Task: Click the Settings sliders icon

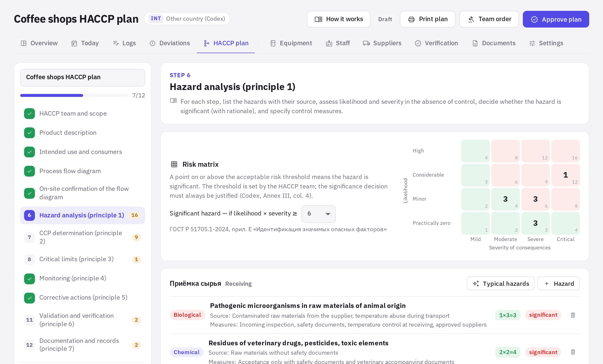Action: 532,43
